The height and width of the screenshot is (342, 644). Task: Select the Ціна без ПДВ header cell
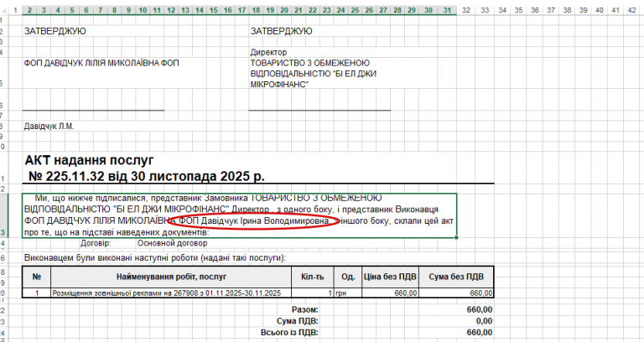390,277
